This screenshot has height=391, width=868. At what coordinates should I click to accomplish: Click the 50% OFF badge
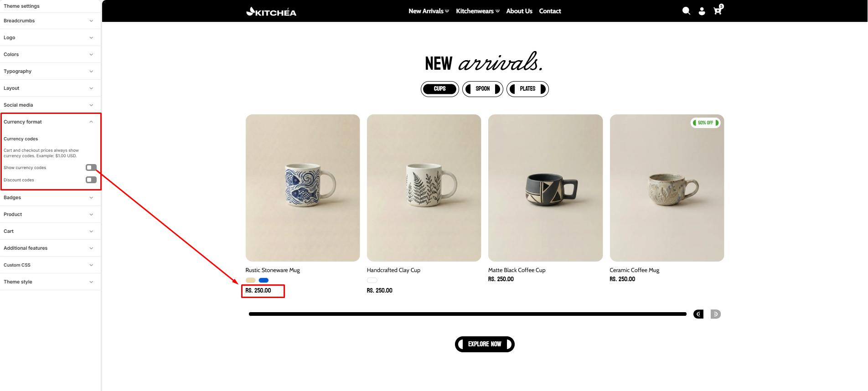click(x=706, y=123)
